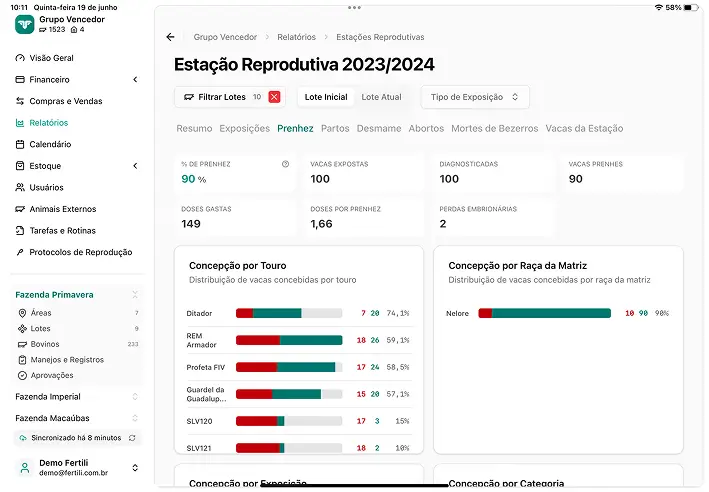Click Profeta FIV row label

[206, 367]
